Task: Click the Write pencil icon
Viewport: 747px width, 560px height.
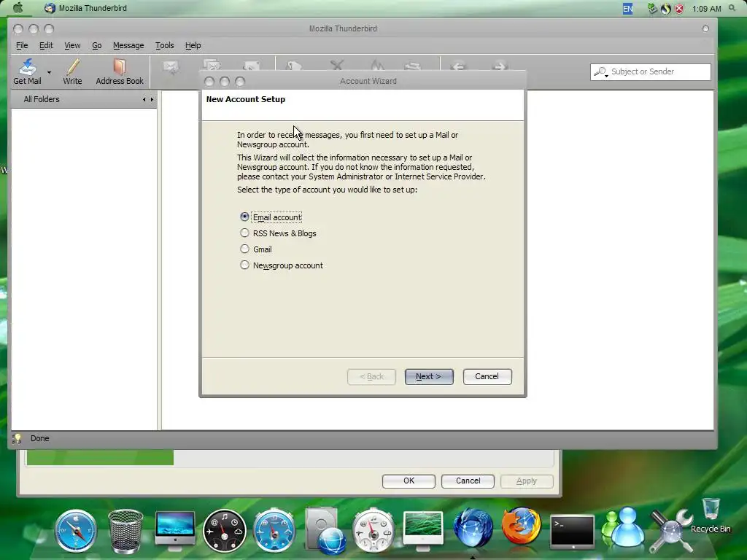Action: [x=72, y=66]
